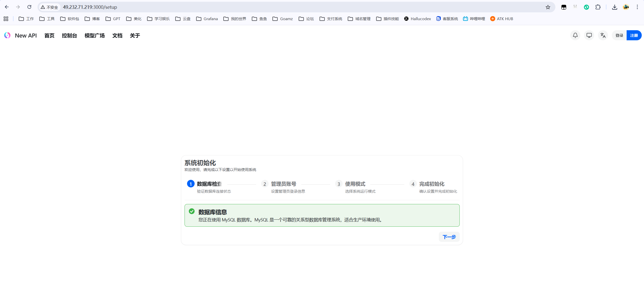
Task: Open the language translation selector
Action: pyautogui.click(x=603, y=35)
